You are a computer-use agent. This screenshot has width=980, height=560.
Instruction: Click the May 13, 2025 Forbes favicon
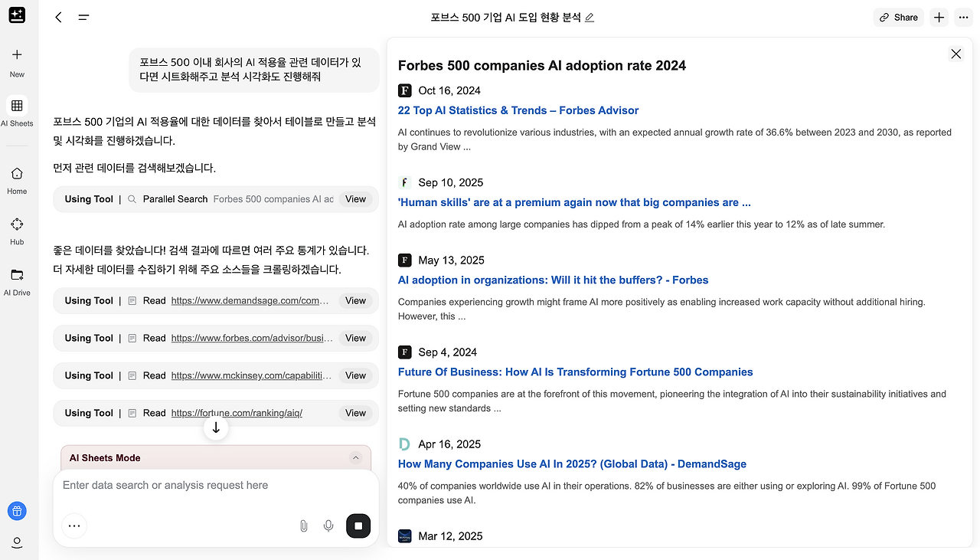click(x=405, y=260)
